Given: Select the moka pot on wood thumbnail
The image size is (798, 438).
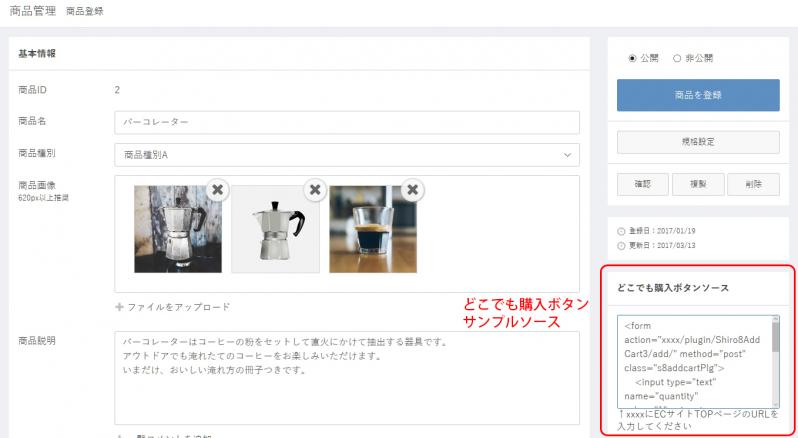Looking at the screenshot, I should point(178,229).
